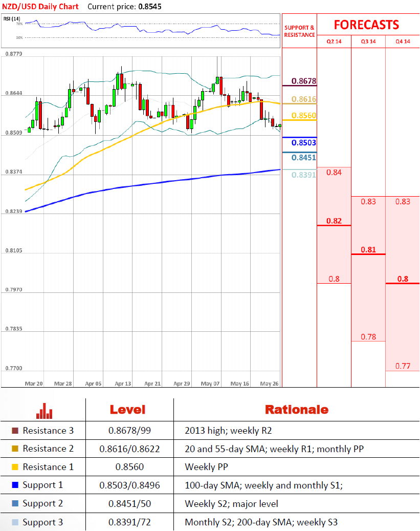The width and height of the screenshot is (420, 531).
Task: Click the rationale starting '20 and 55-day SMA'
Action: click(274, 449)
